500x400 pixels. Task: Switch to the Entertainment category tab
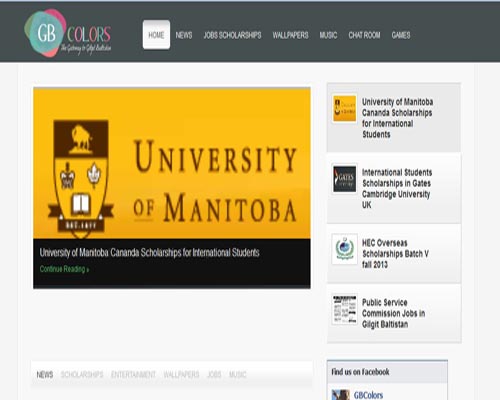pos(133,375)
